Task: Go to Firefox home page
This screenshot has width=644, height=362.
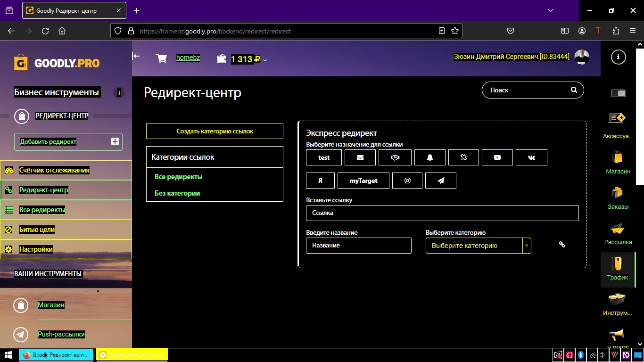Action: pos(62,31)
